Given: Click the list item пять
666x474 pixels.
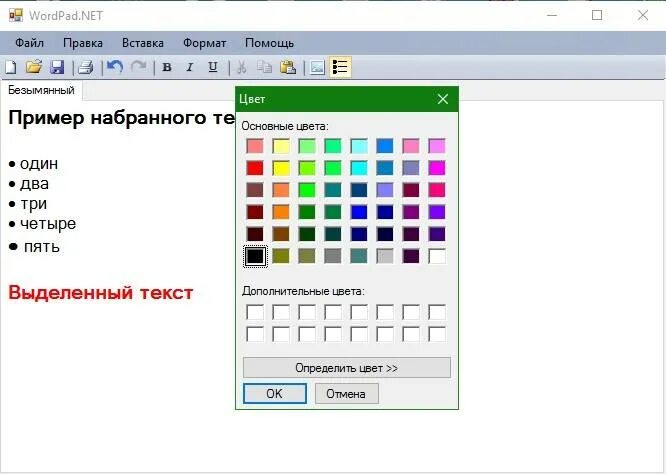Looking at the screenshot, I should point(41,246).
